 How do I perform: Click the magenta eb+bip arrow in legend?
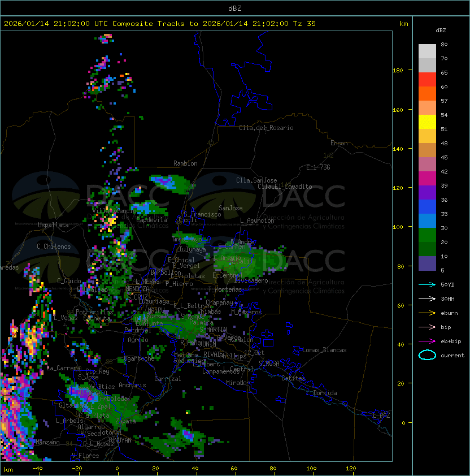tap(427, 341)
